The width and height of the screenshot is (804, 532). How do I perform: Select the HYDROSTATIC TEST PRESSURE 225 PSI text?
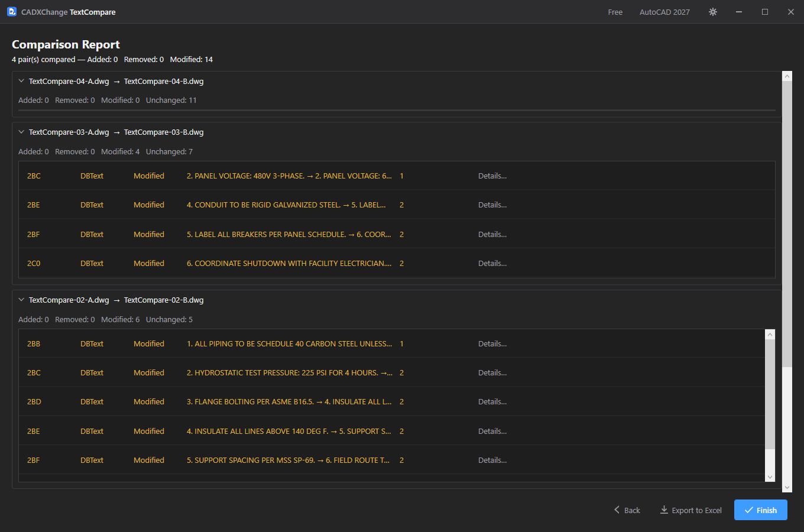point(289,372)
